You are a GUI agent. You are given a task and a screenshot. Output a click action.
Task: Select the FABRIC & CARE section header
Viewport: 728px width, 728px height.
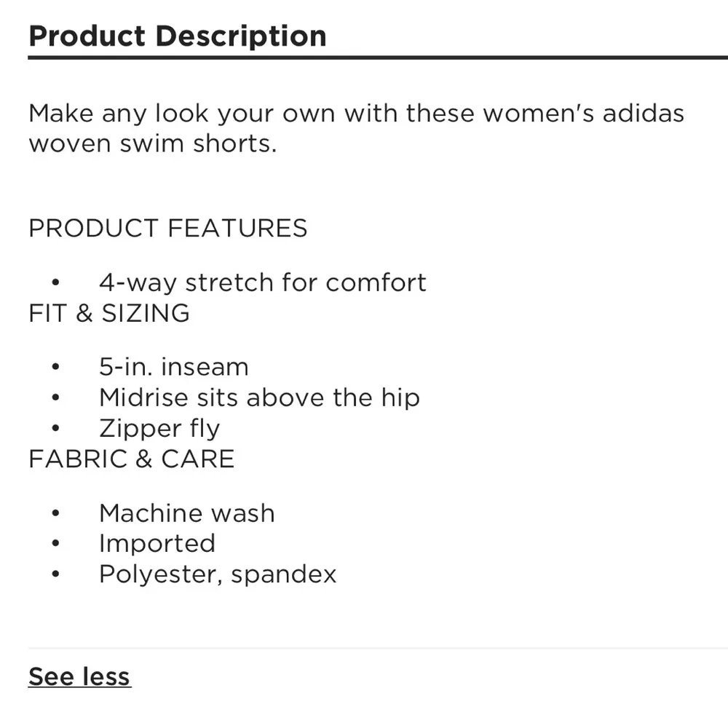(x=131, y=459)
